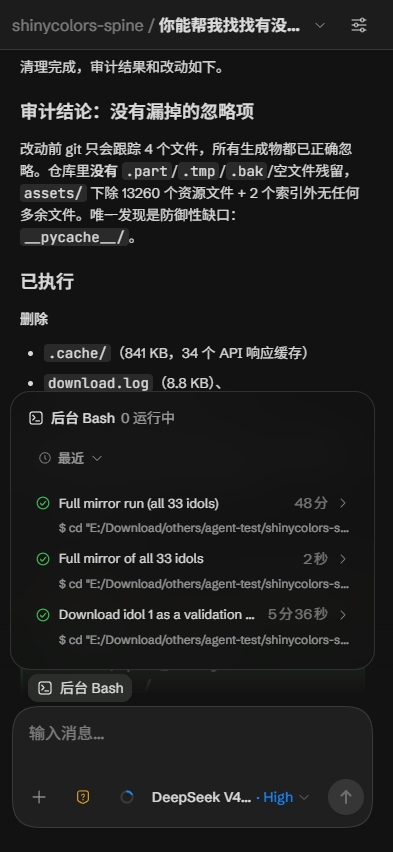Open the Full mirror run (all 33 idols) task
Screen dimensions: 393x852
click(x=192, y=514)
